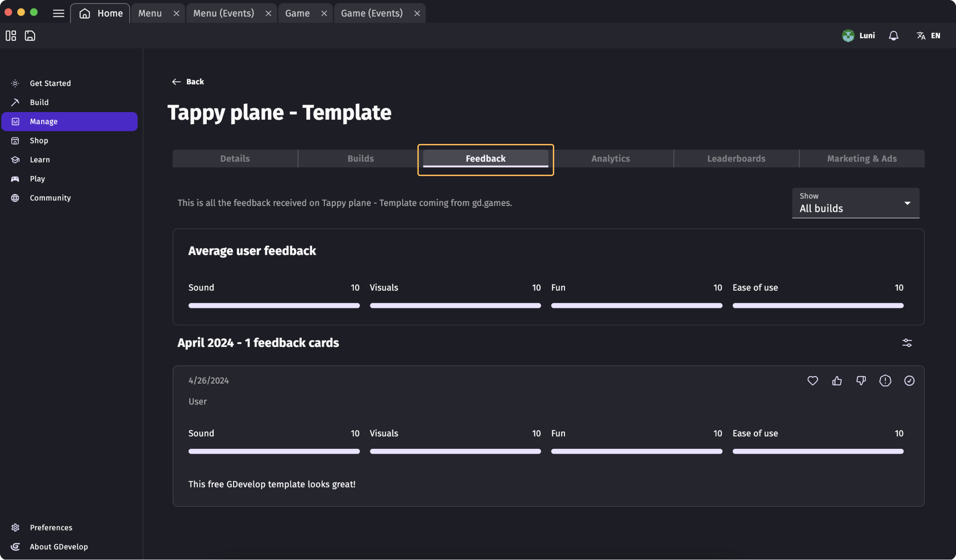
Task: Toggle thumbs down on the feedback card
Action: 861,381
